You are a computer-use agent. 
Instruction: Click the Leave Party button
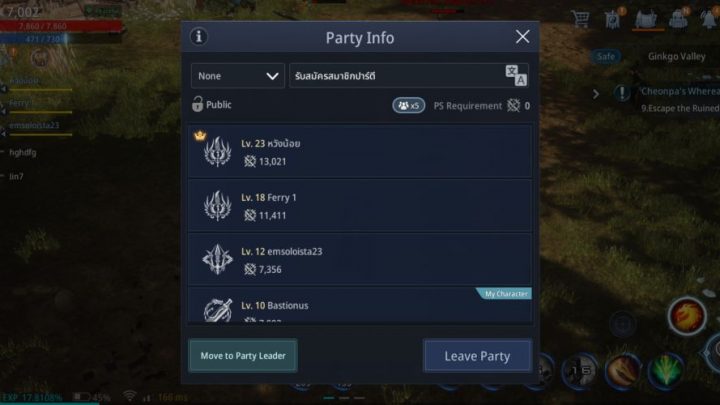pyautogui.click(x=477, y=355)
